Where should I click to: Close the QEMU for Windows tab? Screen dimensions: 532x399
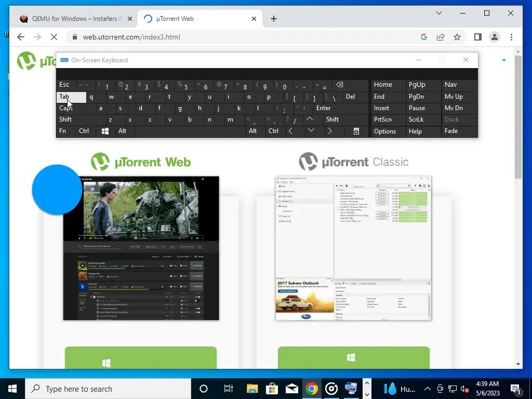coord(129,19)
